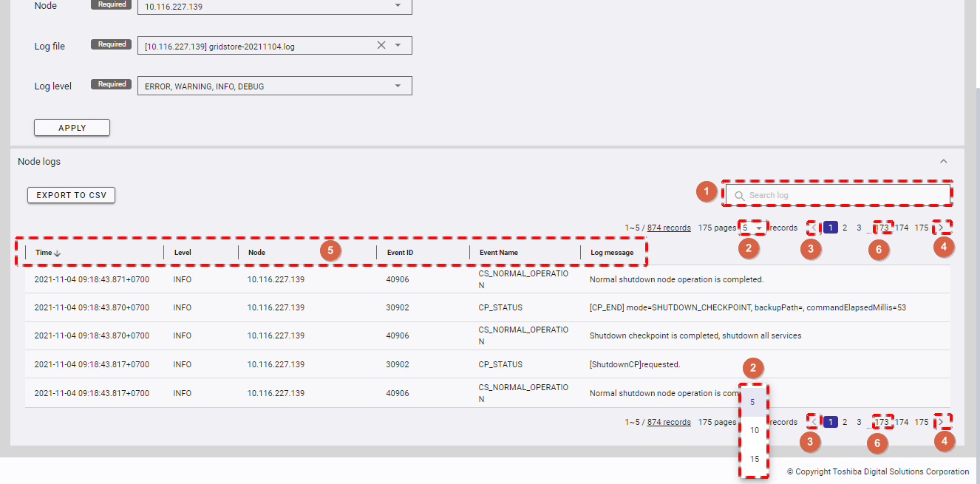Open the Log file dropdown
Image resolution: width=980 pixels, height=484 pixels.
point(398,46)
